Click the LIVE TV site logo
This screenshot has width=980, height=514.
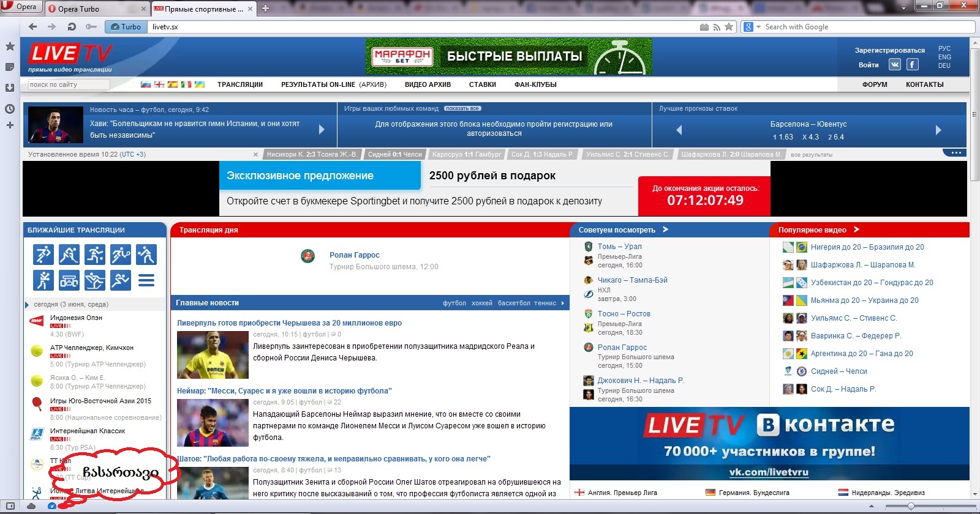[70, 57]
